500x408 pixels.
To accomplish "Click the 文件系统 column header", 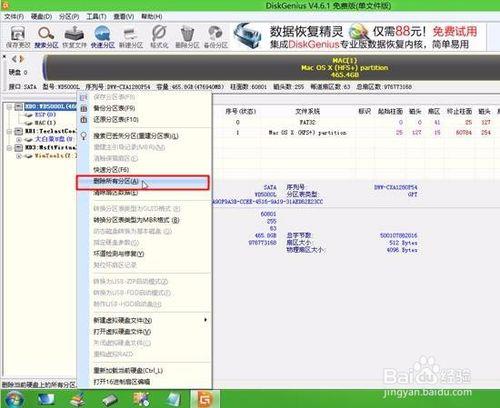I will [x=307, y=111].
